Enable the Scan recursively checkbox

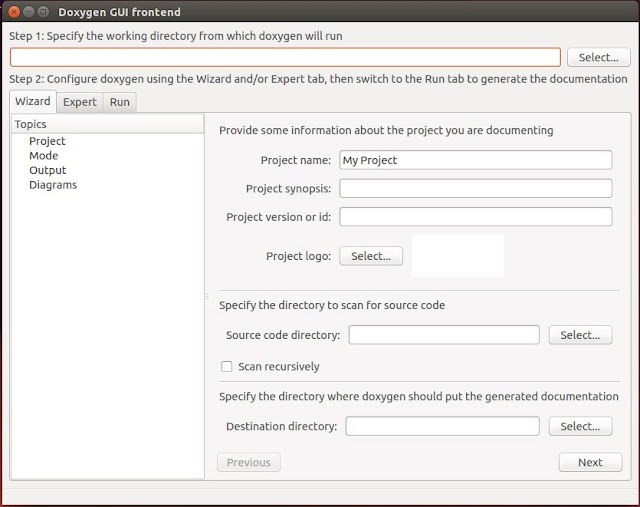click(227, 366)
